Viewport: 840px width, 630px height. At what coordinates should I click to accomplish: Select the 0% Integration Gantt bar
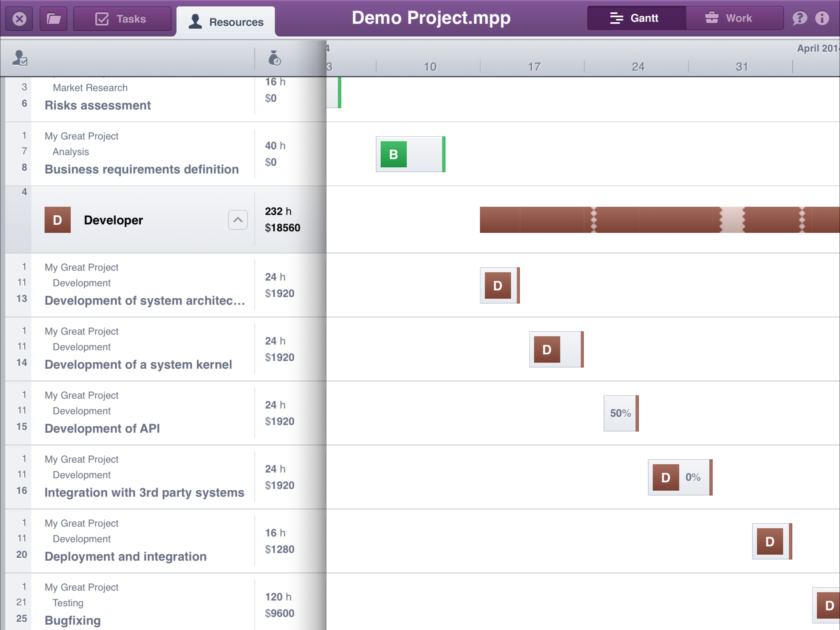(680, 477)
